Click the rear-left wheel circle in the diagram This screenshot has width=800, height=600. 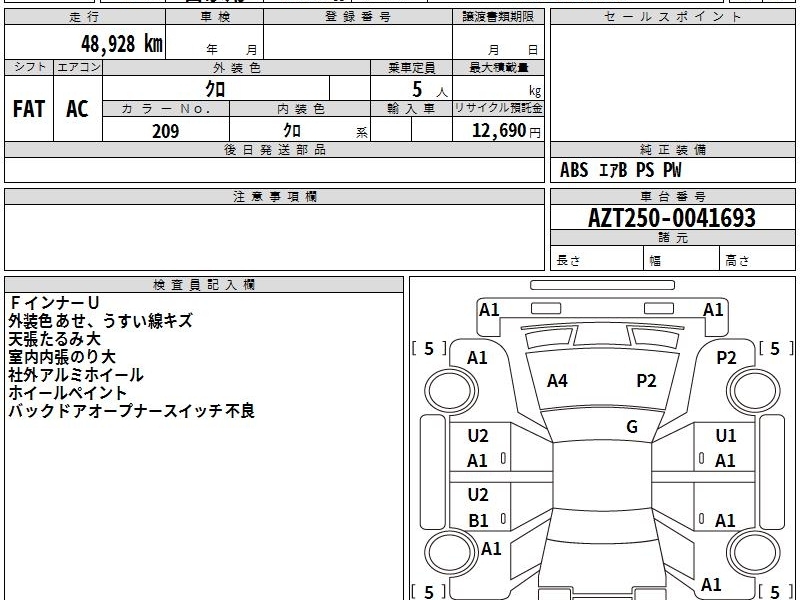451,552
